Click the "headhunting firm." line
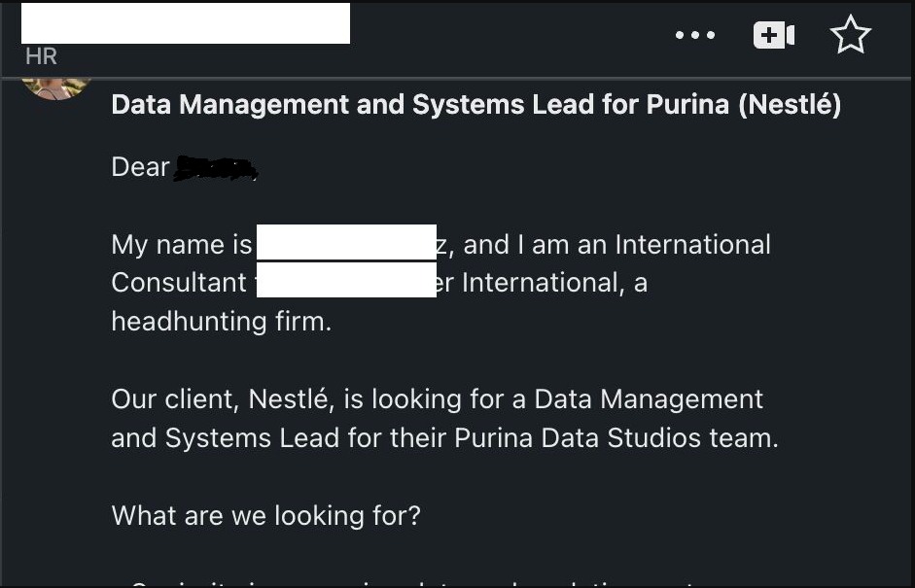The image size is (915, 588). [222, 321]
